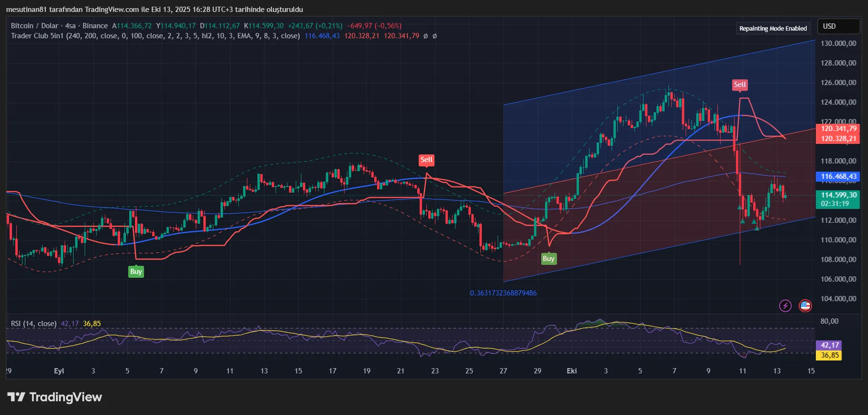Click the TradingView logo
Image resolution: width=868 pixels, height=415 pixels.
pyautogui.click(x=55, y=397)
